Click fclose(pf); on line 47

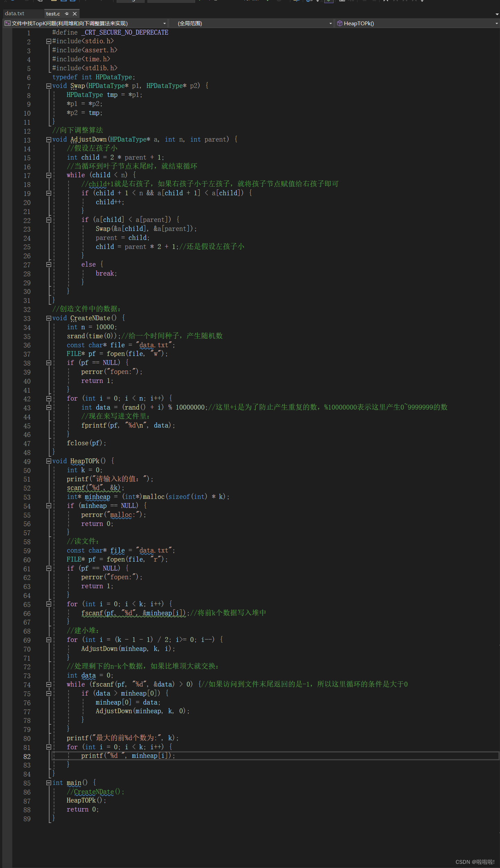point(87,443)
